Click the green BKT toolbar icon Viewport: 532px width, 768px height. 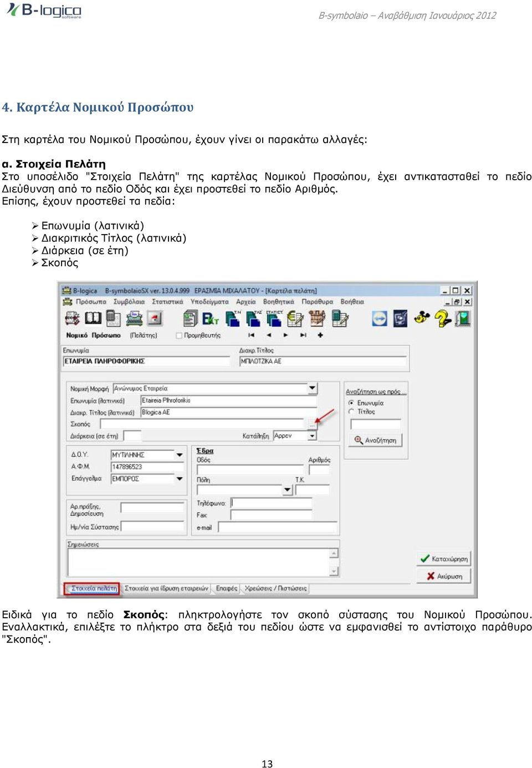tap(211, 318)
